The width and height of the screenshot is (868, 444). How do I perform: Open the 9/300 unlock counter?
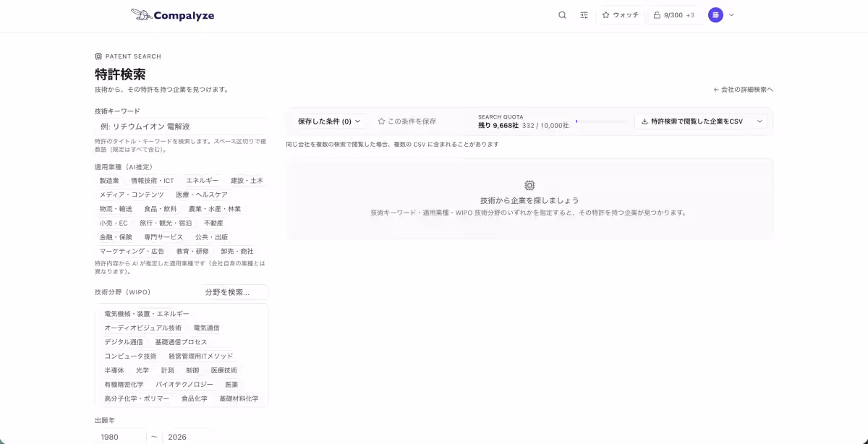674,15
